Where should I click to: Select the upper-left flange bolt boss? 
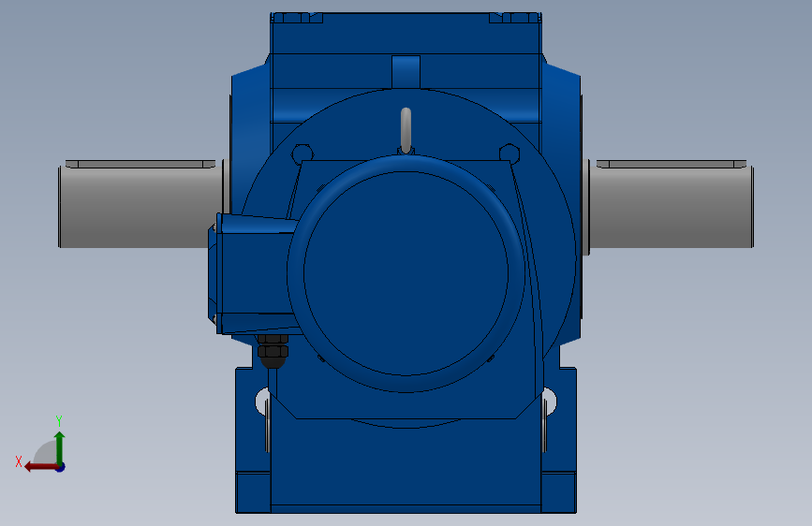point(303,153)
